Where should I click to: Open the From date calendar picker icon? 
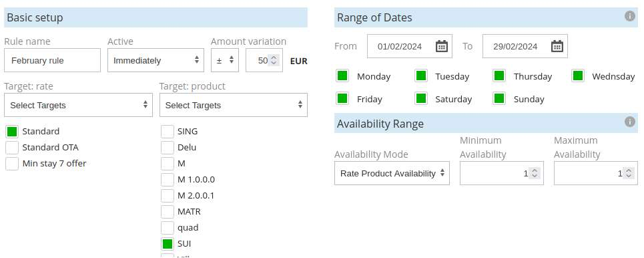pos(442,46)
